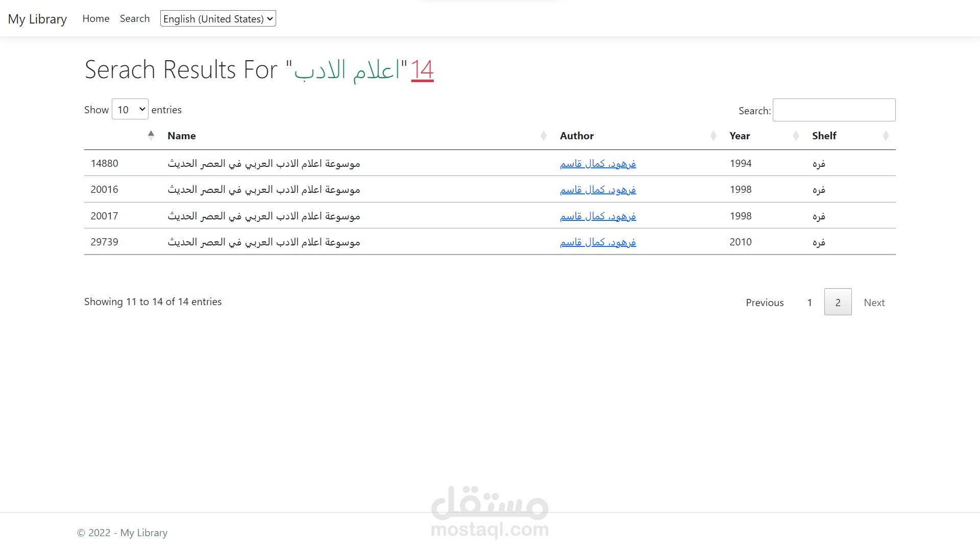
Task: Sort table by the Shelf column arrow
Action: [x=886, y=135]
